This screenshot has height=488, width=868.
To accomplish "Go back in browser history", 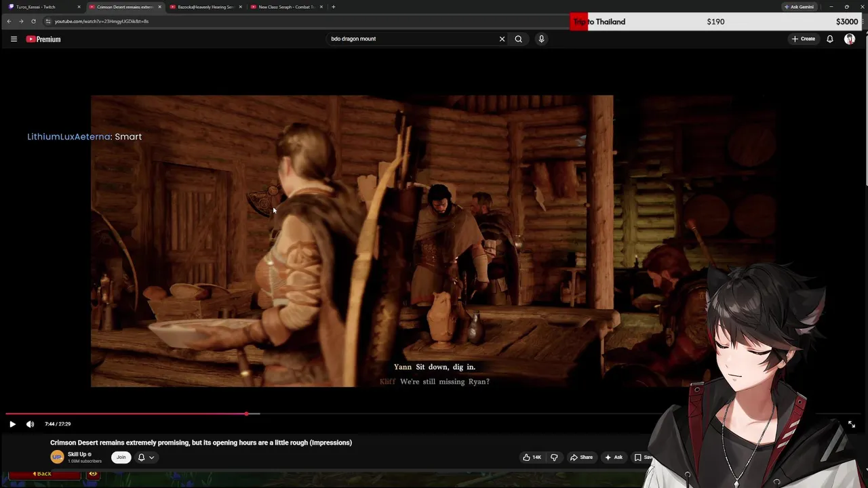I will (x=9, y=21).
